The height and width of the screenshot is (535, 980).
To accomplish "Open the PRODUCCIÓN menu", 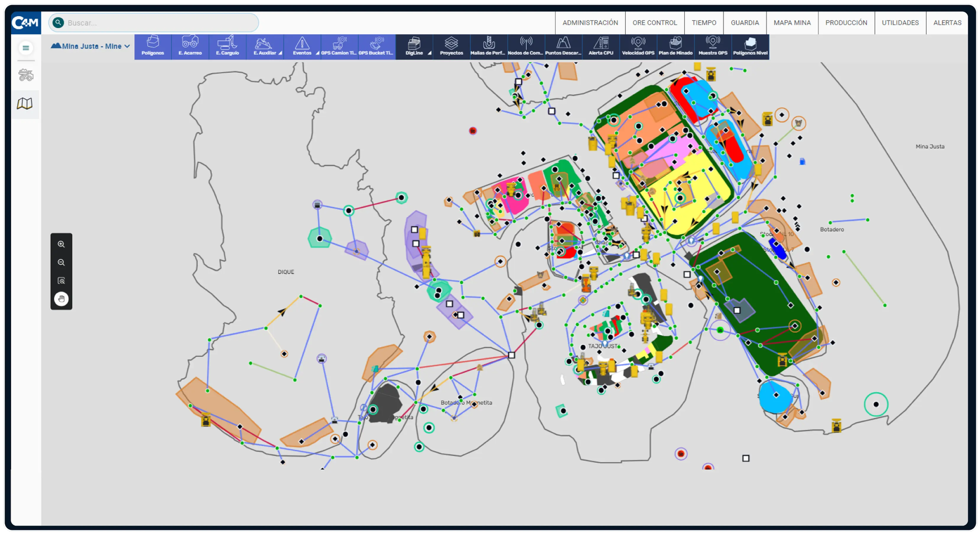I will coord(846,23).
